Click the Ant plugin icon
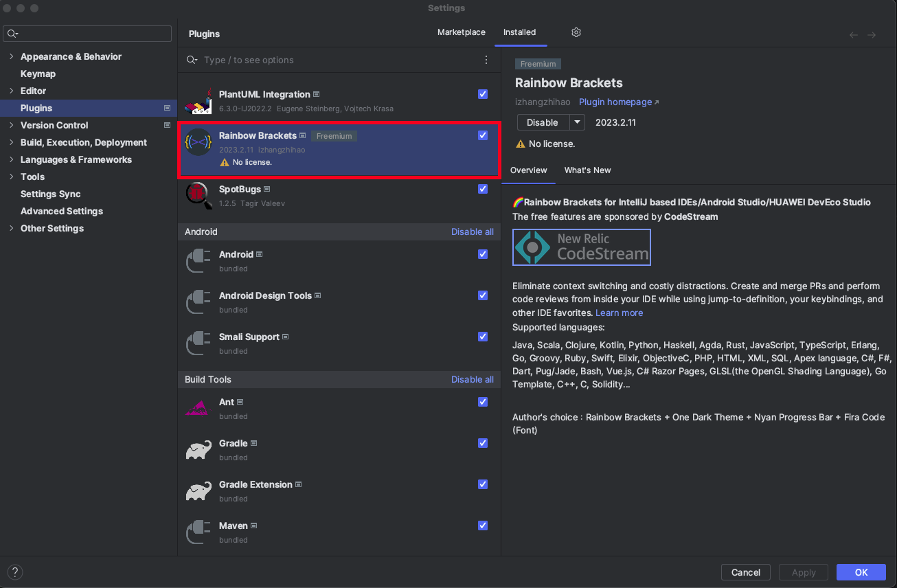The width and height of the screenshot is (897, 588). [x=198, y=409]
